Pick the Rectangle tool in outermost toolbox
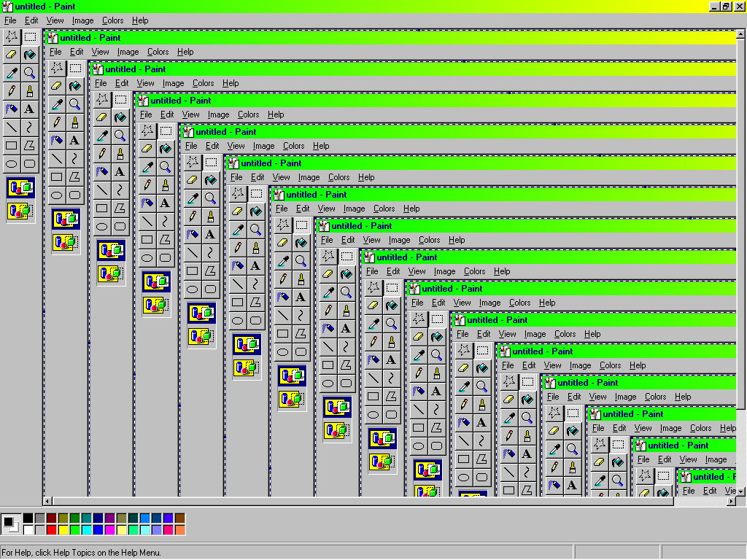 (12, 145)
